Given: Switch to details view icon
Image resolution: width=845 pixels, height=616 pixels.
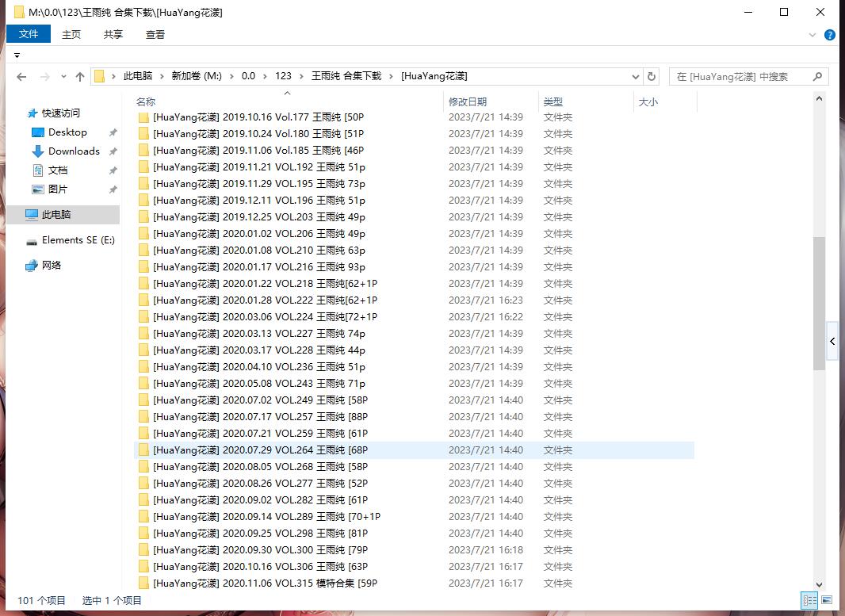Looking at the screenshot, I should 809,600.
